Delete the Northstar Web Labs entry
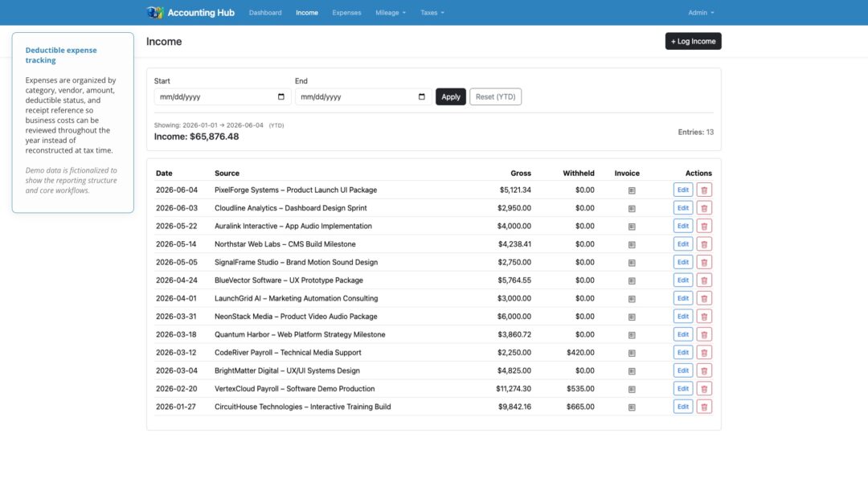This screenshot has height=499, width=868. pos(704,244)
